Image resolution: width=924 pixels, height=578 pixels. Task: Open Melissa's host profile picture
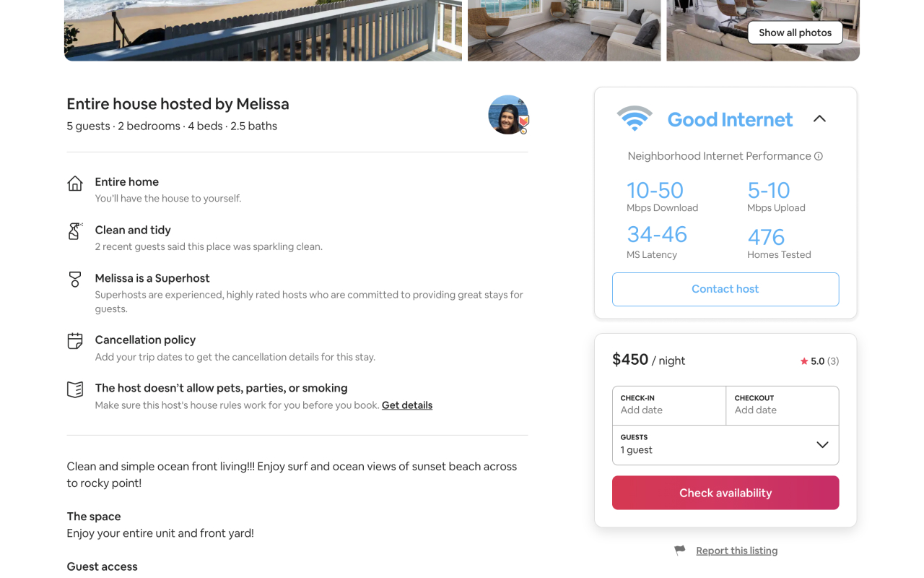point(507,114)
